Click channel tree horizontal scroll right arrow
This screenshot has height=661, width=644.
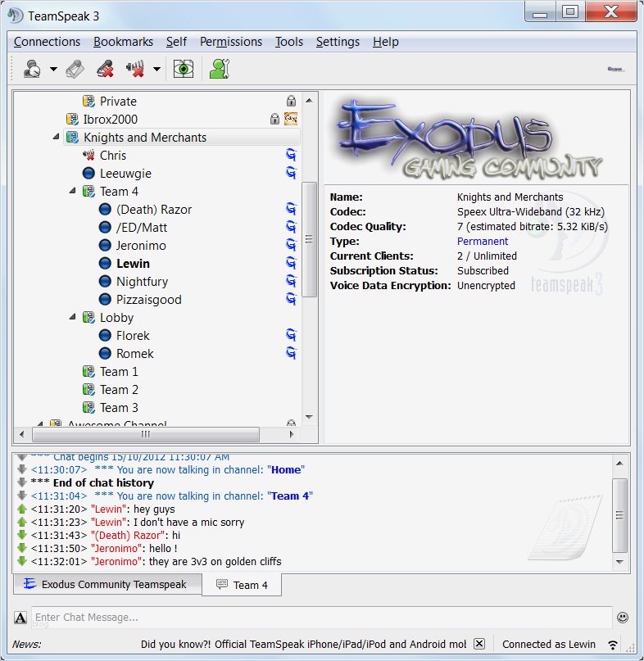[292, 434]
